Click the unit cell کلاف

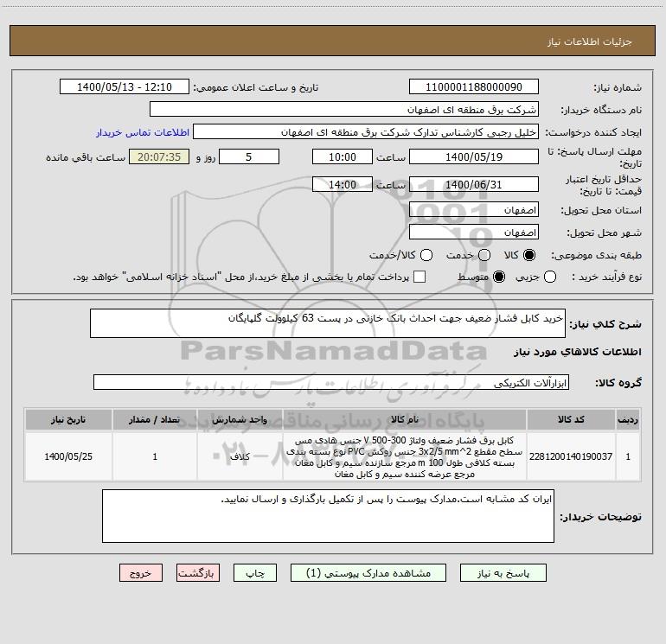point(240,456)
